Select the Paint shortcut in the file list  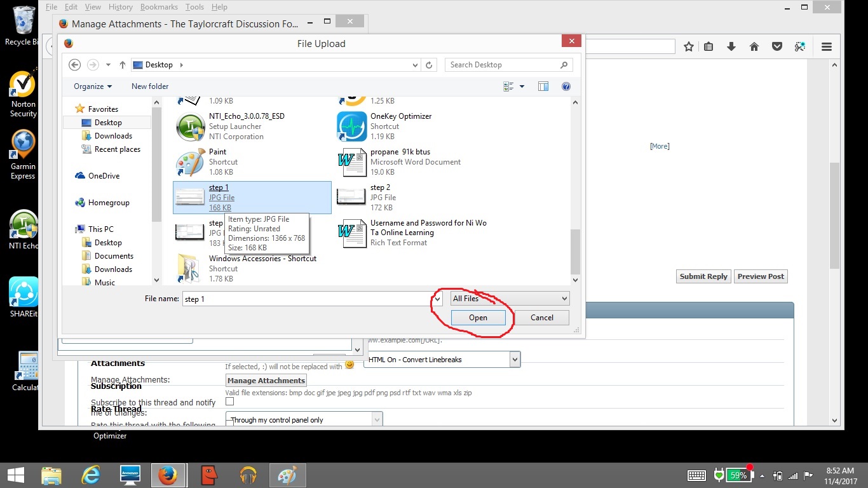pos(252,162)
